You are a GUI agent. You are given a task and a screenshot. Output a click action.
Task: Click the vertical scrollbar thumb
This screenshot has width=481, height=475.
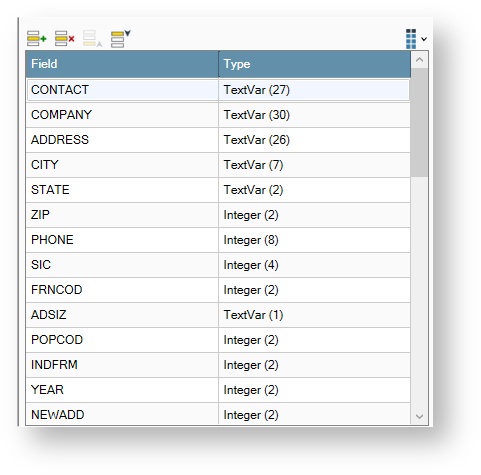419,122
